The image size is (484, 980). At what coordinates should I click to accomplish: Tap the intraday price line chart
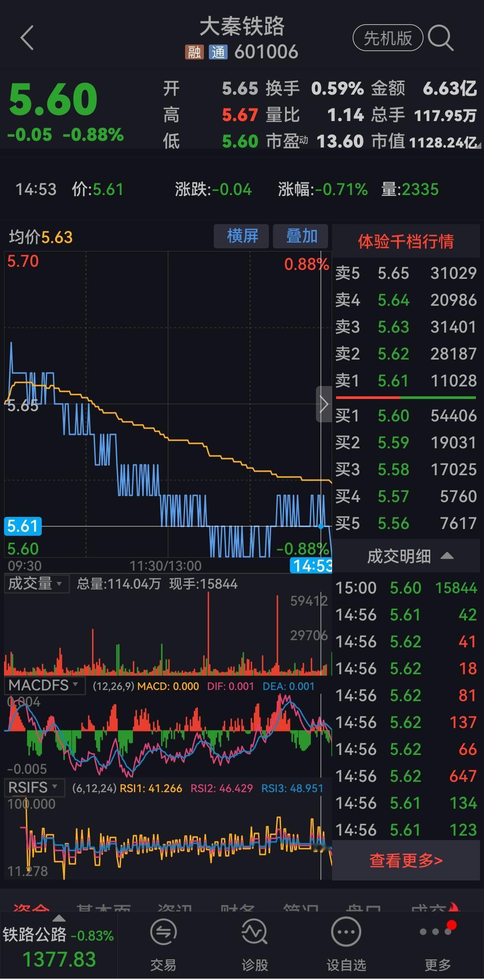point(168,405)
